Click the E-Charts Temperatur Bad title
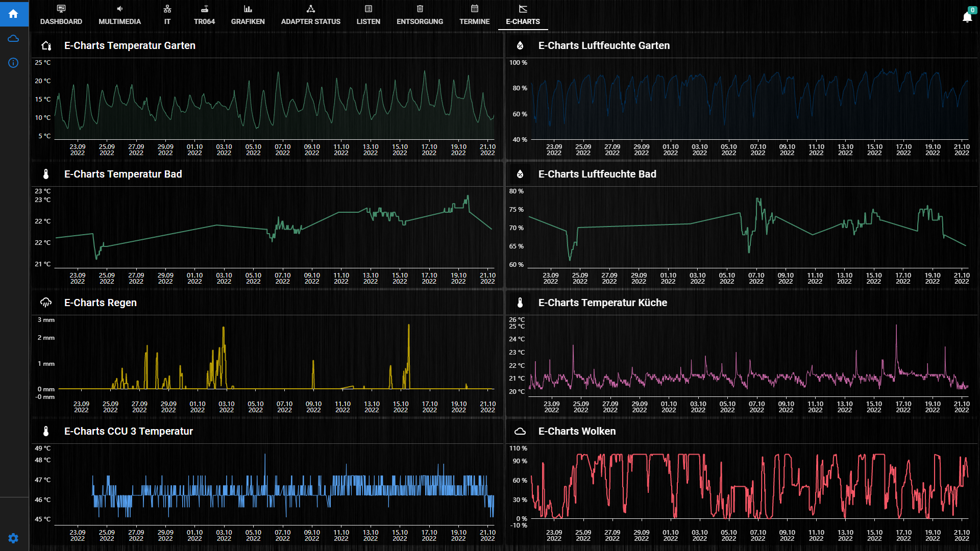The image size is (980, 551). pos(123,174)
